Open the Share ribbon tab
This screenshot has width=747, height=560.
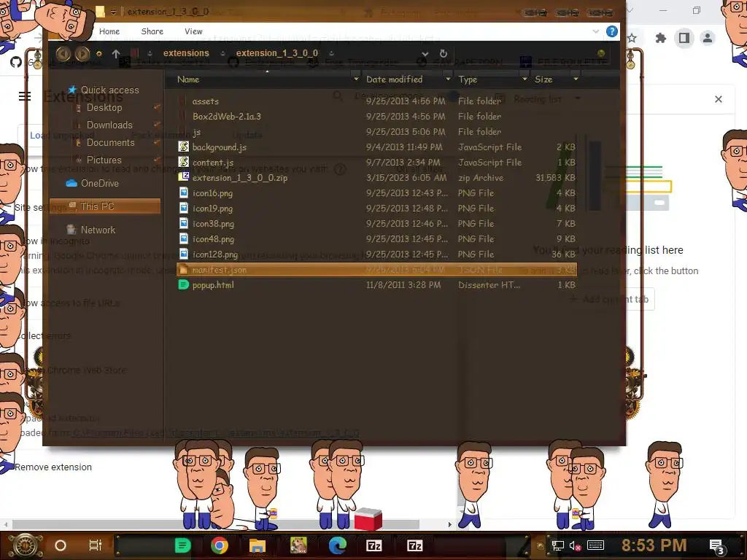tap(152, 31)
